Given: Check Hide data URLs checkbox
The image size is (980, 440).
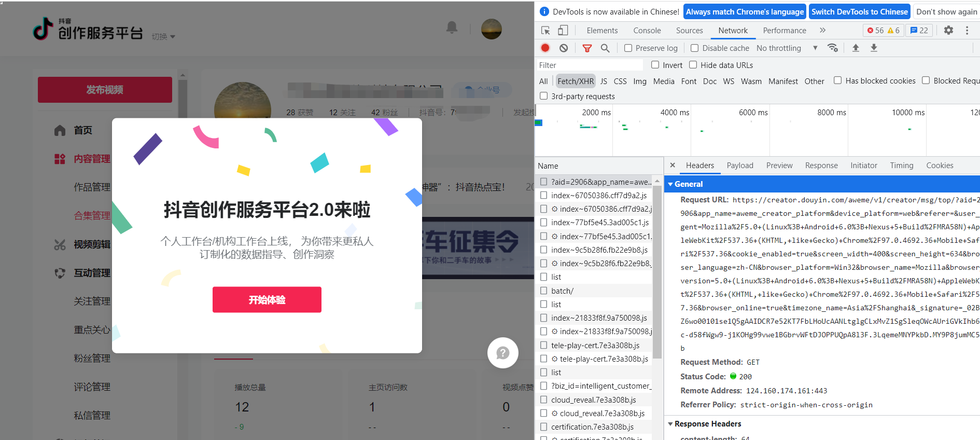Looking at the screenshot, I should (693, 65).
